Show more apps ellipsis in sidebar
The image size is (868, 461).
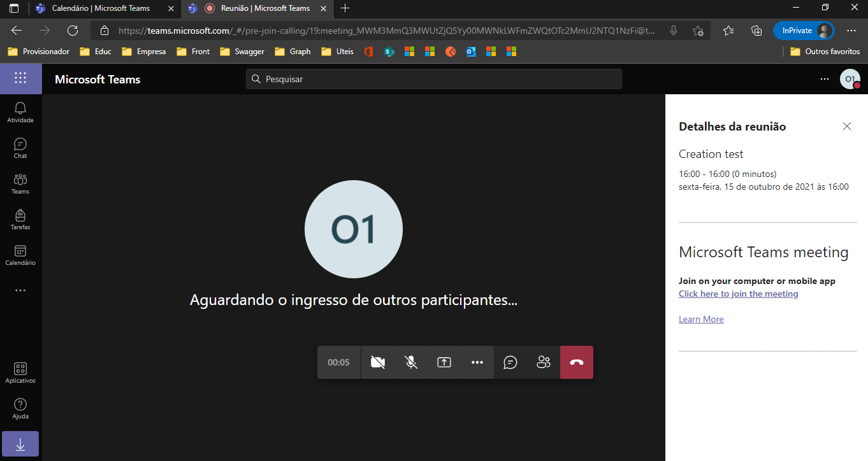tap(20, 290)
